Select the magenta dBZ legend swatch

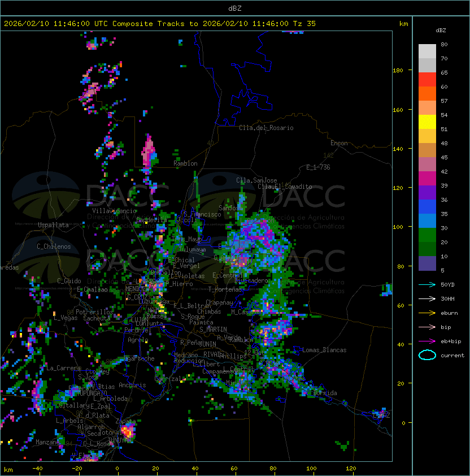pos(427,179)
